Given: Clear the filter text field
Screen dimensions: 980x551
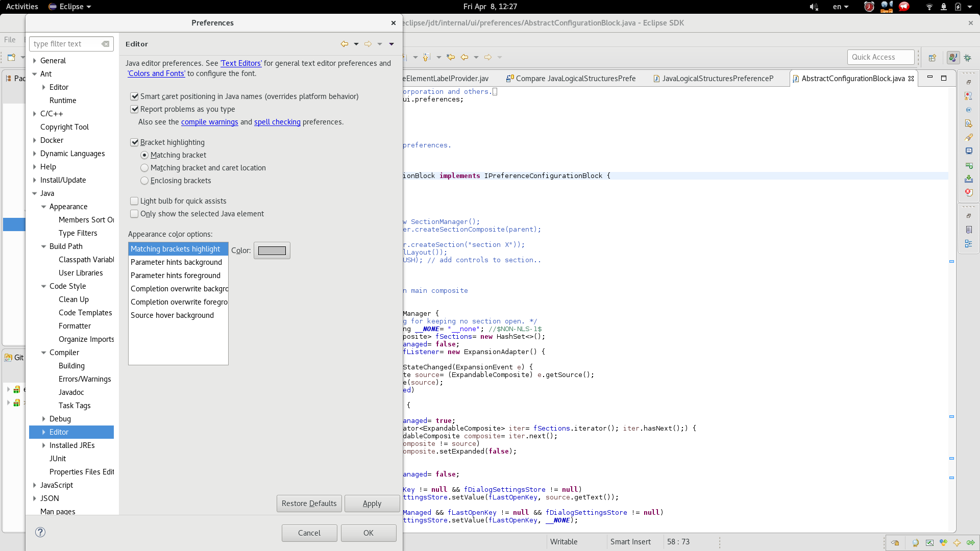Looking at the screenshot, I should [x=105, y=44].
